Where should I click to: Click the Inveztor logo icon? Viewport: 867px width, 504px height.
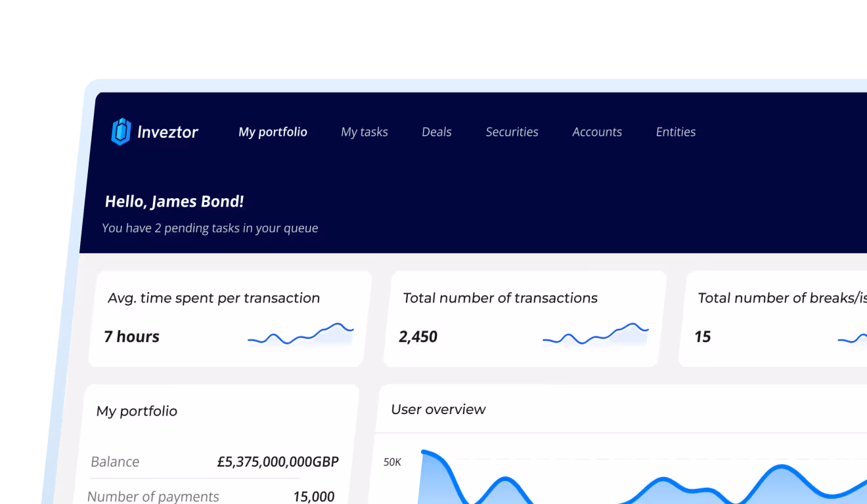[121, 132]
